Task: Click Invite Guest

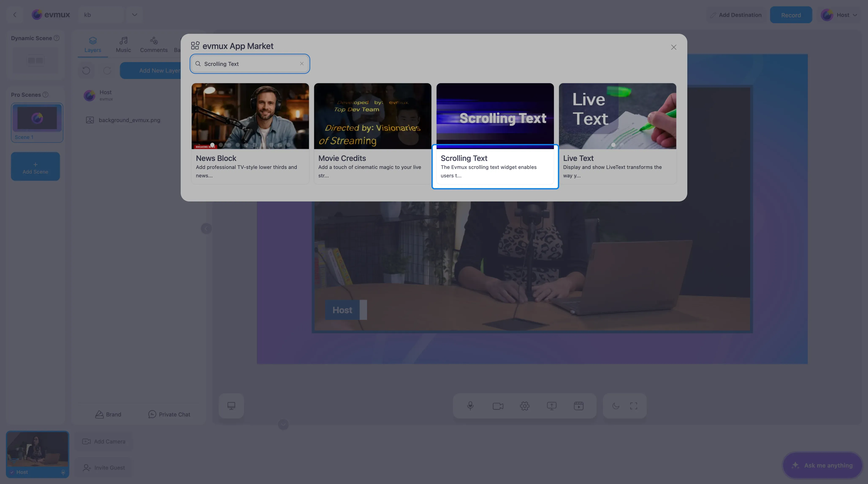Action: click(104, 468)
